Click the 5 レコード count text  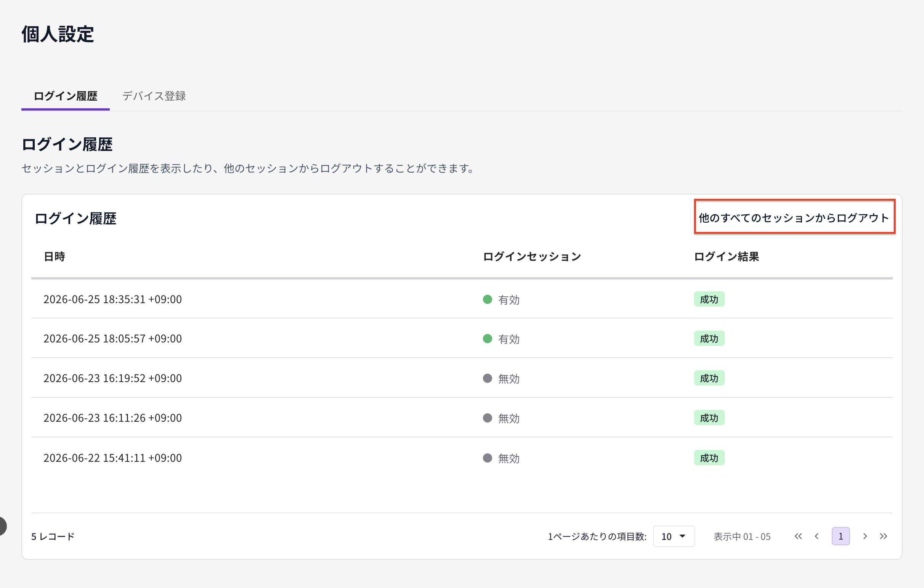53,536
